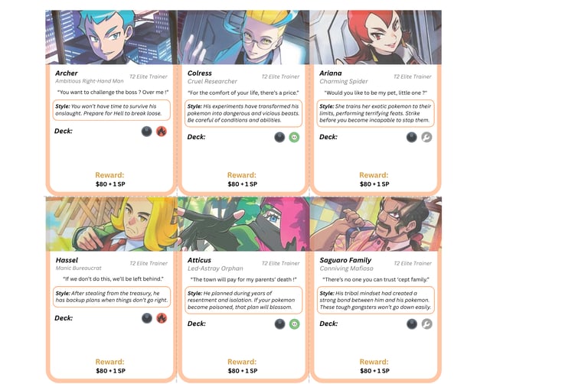Click the steel type icon on Ariana's deck

pyautogui.click(x=426, y=138)
